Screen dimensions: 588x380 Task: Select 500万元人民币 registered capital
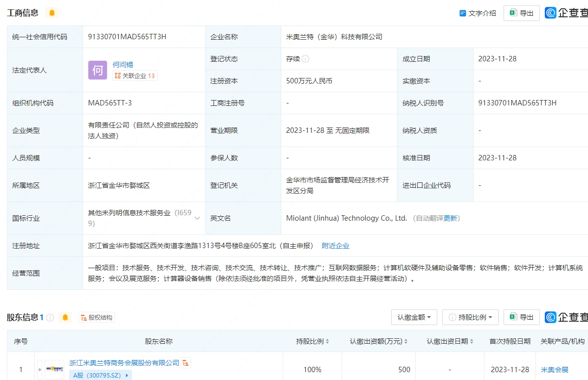tap(309, 81)
